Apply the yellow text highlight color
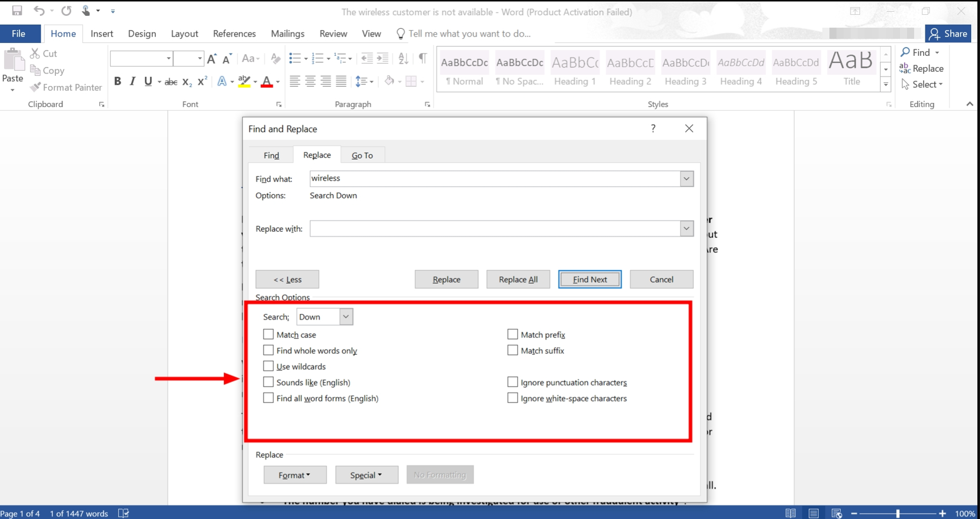 pyautogui.click(x=244, y=82)
